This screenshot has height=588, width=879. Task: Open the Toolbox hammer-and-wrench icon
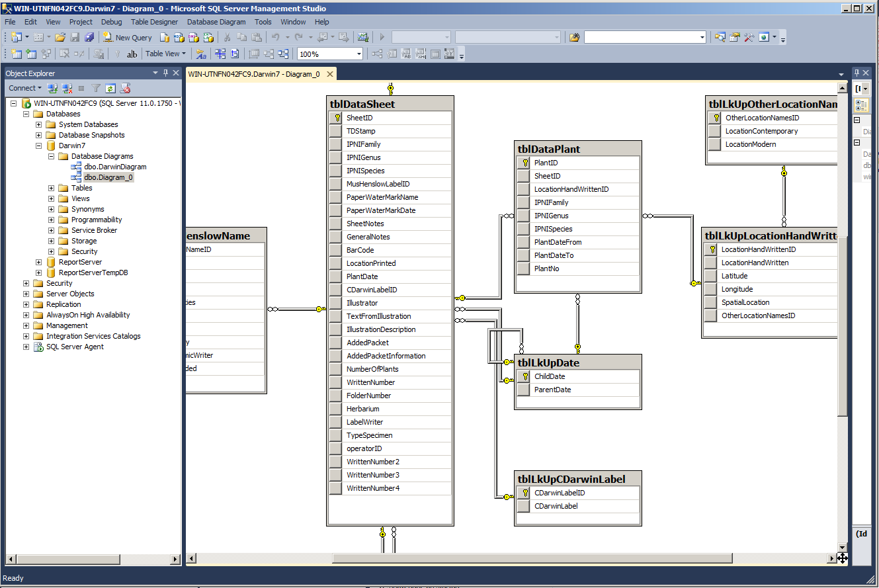pyautogui.click(x=749, y=38)
